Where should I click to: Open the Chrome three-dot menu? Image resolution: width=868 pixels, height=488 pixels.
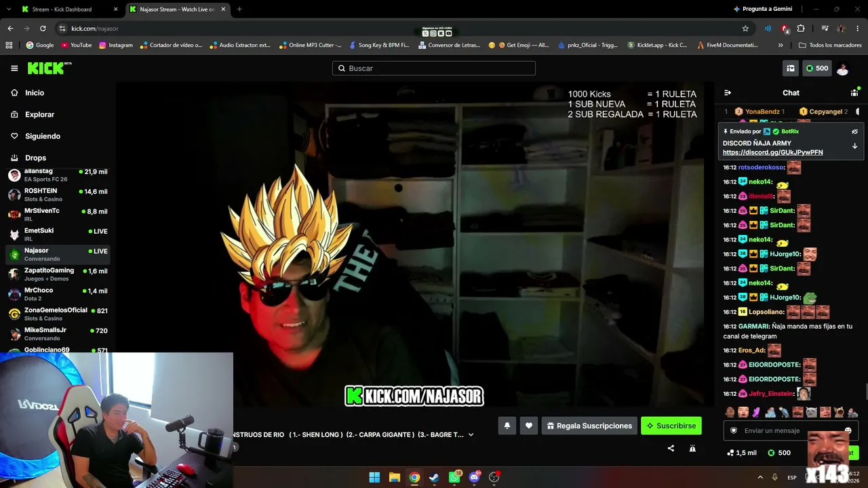pos(856,28)
